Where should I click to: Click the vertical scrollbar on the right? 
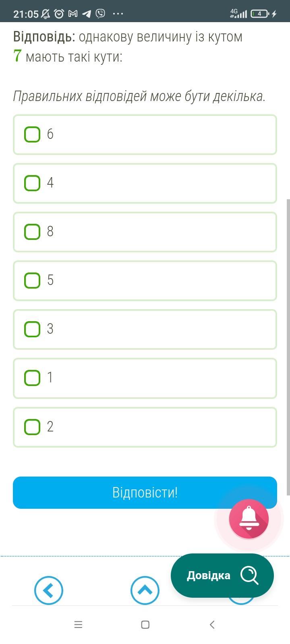(288, 347)
